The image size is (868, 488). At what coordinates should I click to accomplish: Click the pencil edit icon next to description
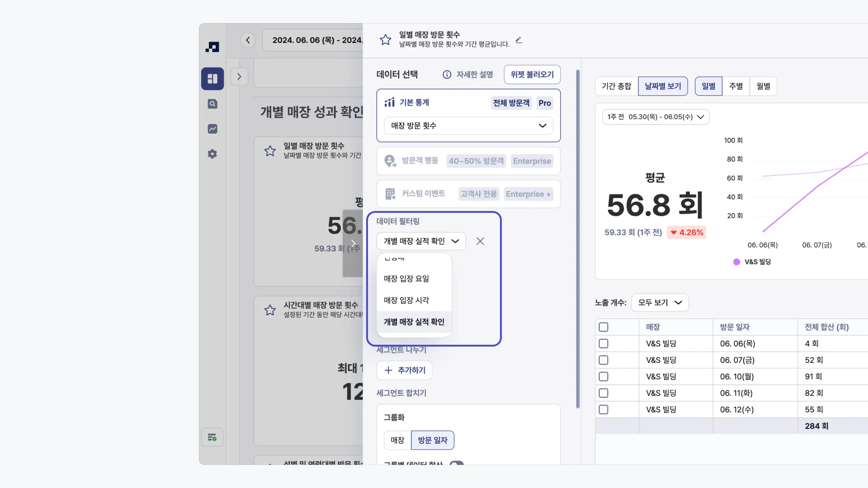coord(519,40)
